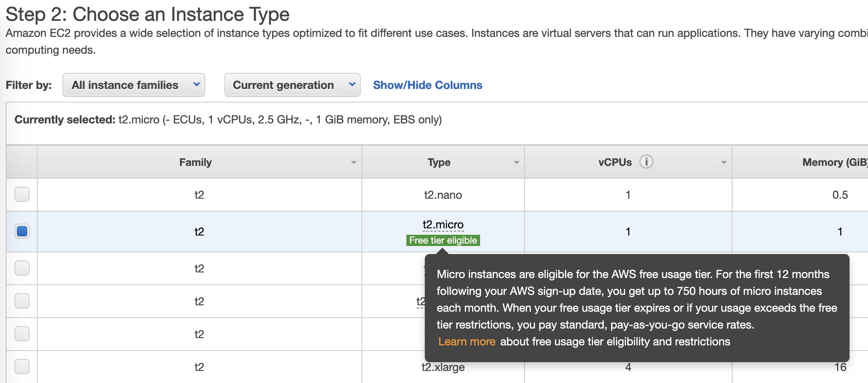
Task: Click the t2.micro type label
Action: [x=443, y=225]
